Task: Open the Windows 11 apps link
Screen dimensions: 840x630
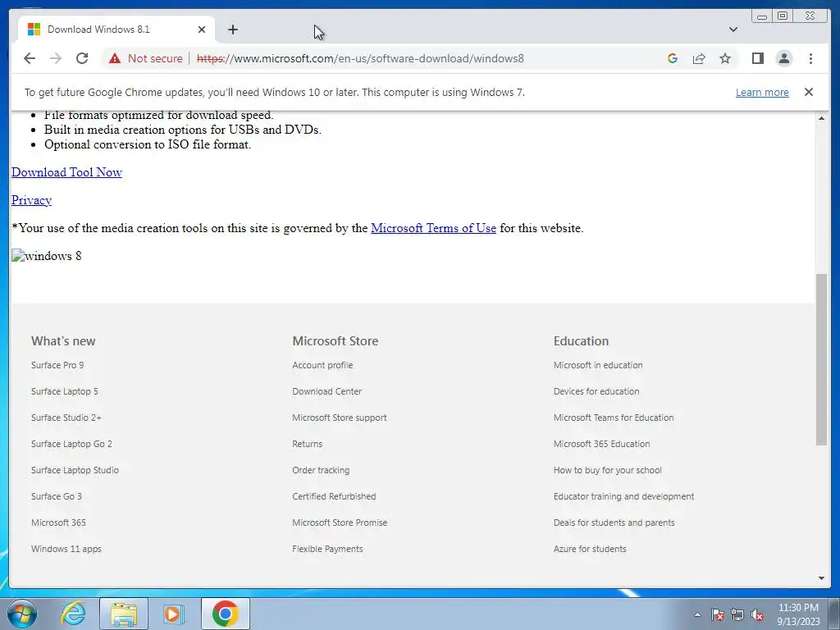Action: [x=66, y=549]
